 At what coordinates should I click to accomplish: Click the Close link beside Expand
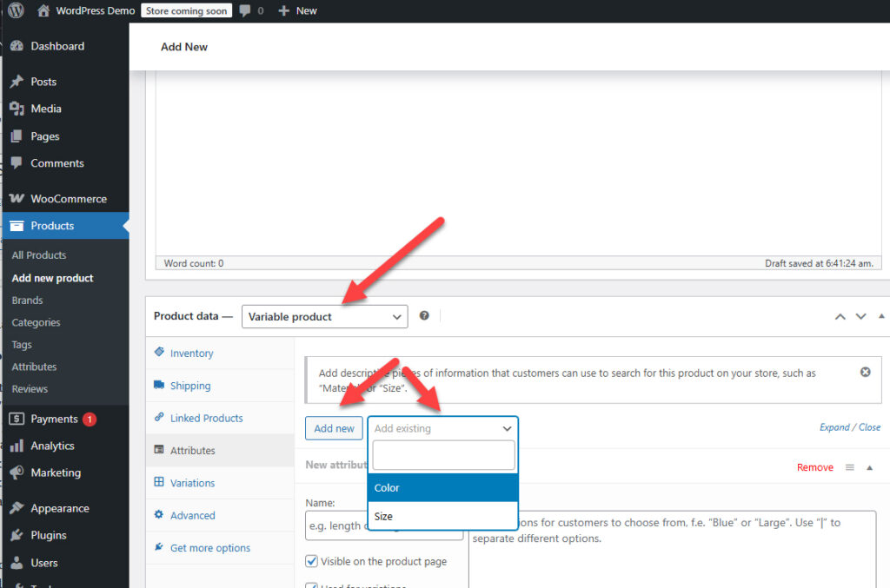869,427
